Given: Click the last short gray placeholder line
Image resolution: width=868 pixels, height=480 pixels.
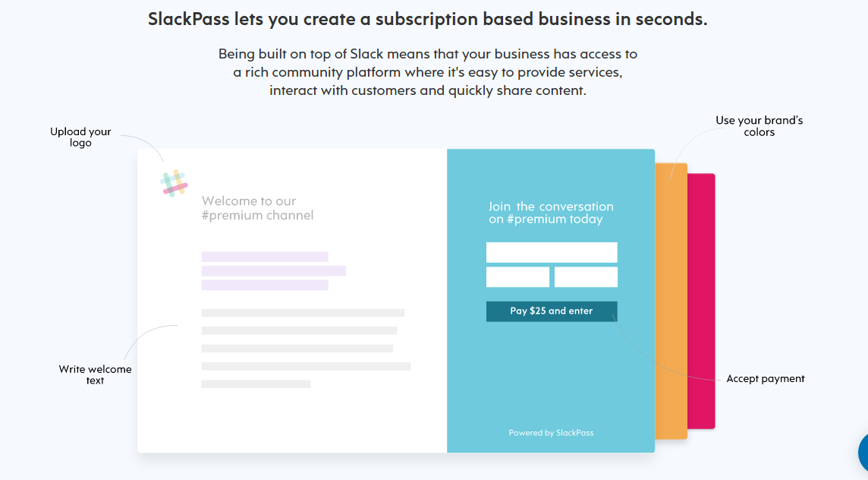Looking at the screenshot, I should [x=256, y=384].
